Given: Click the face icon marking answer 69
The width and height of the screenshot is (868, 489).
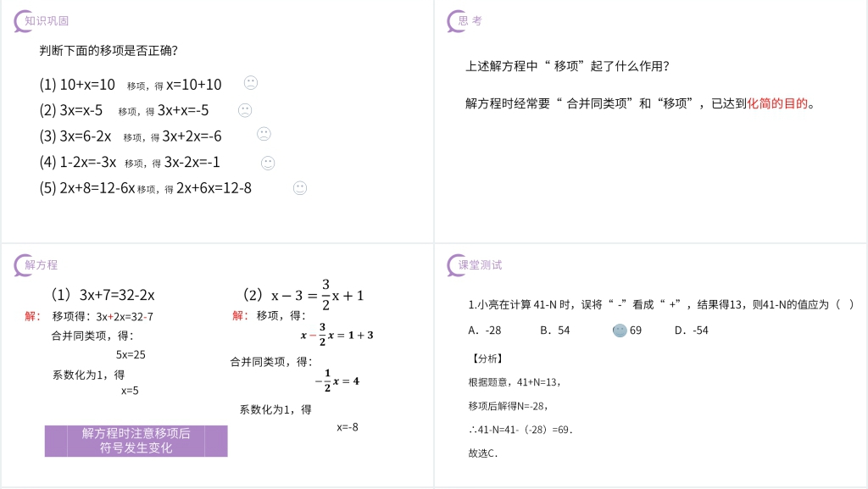Looking at the screenshot, I should [x=620, y=331].
